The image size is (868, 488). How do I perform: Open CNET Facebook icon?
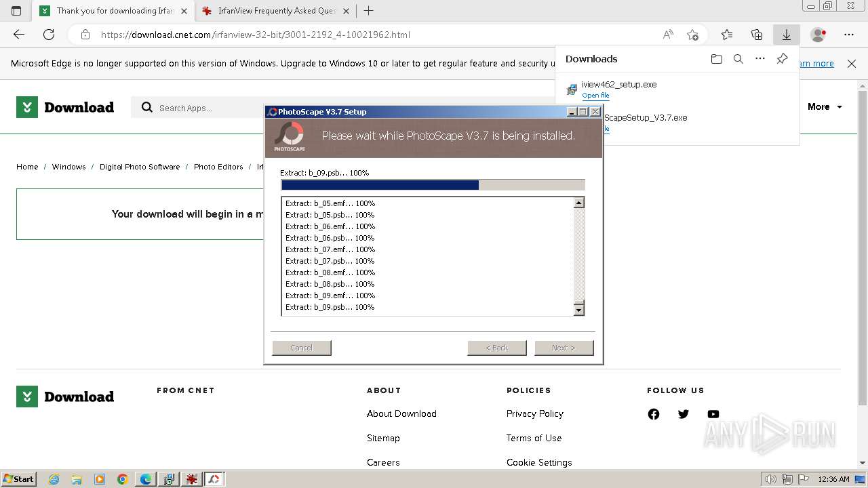654,414
